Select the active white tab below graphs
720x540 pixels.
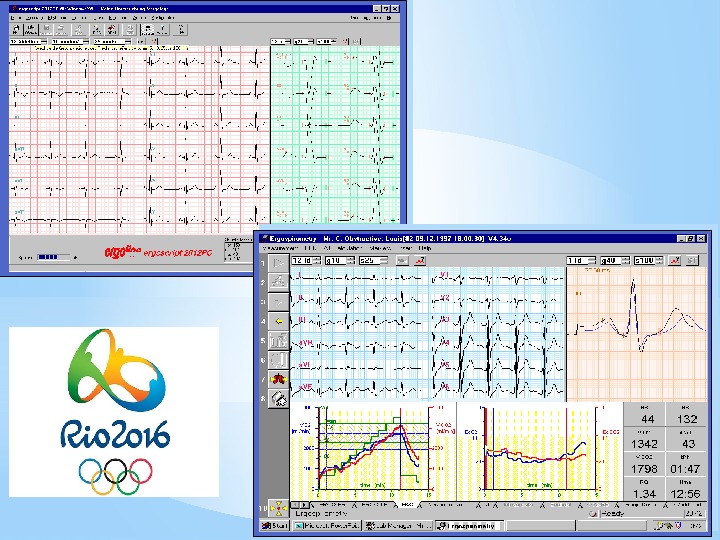point(406,504)
